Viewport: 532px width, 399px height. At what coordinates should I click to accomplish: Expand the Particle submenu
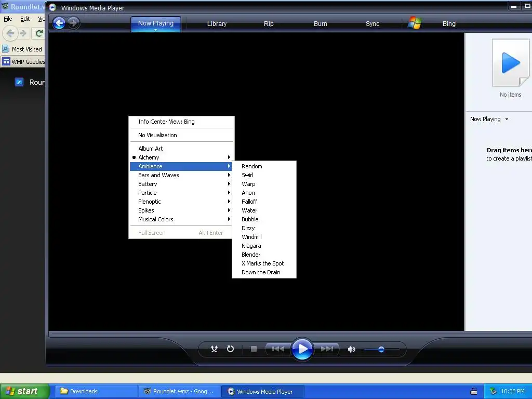tap(181, 193)
